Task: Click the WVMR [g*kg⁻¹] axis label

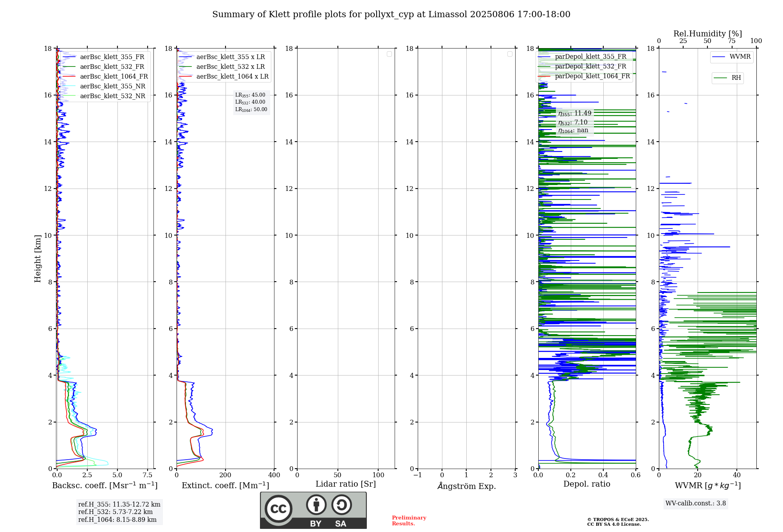Action: [x=708, y=485]
